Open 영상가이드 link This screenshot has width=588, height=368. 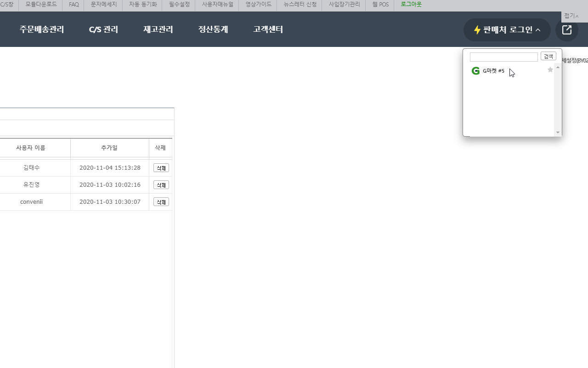pyautogui.click(x=259, y=4)
